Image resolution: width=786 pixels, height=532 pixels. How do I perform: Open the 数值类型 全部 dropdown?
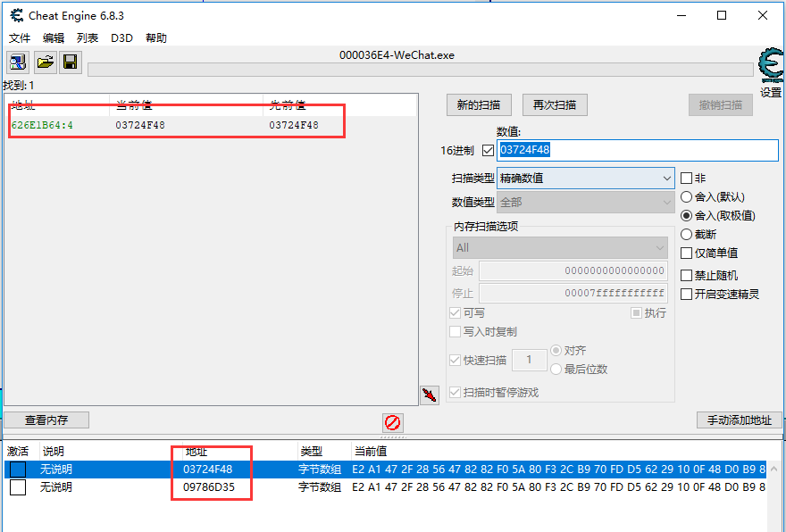pyautogui.click(x=586, y=203)
